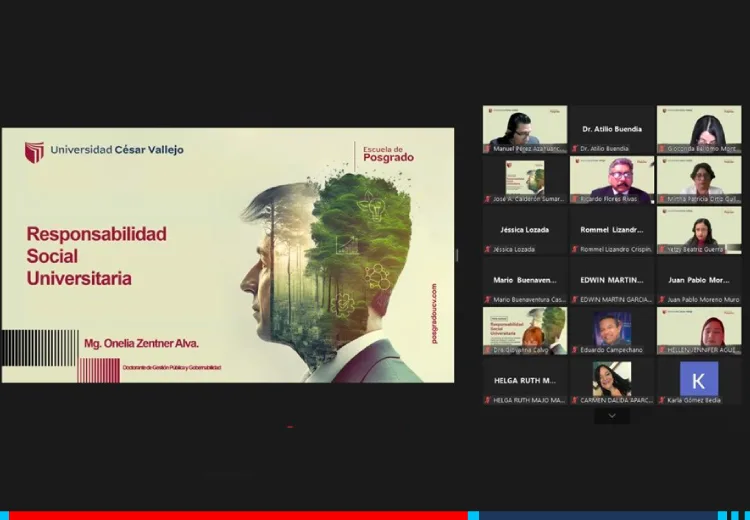Select Yetzy Beatriz Guerra's video tile
This screenshot has height=520, width=750.
point(699,230)
